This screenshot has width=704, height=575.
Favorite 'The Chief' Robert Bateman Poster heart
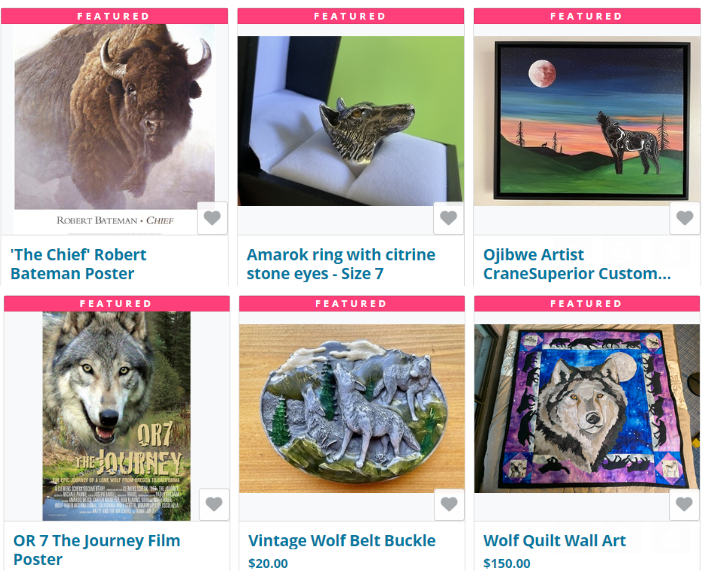(212, 218)
